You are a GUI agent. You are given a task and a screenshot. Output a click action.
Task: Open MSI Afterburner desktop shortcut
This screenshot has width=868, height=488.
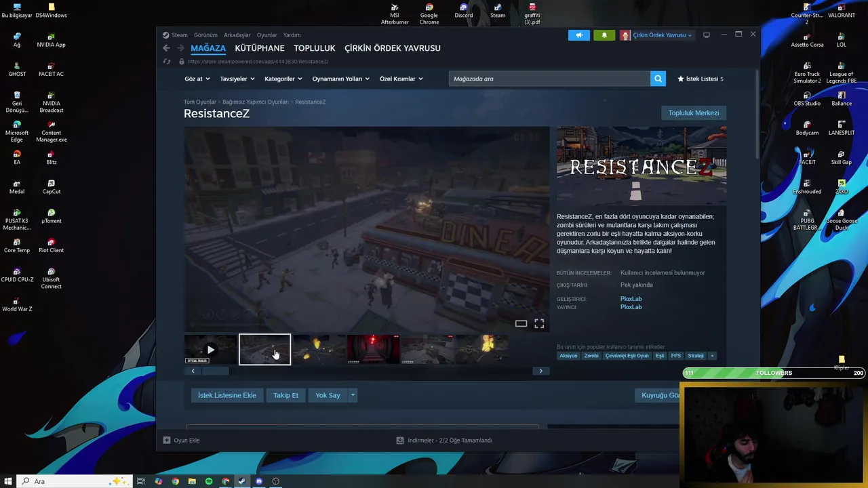pyautogui.click(x=395, y=14)
